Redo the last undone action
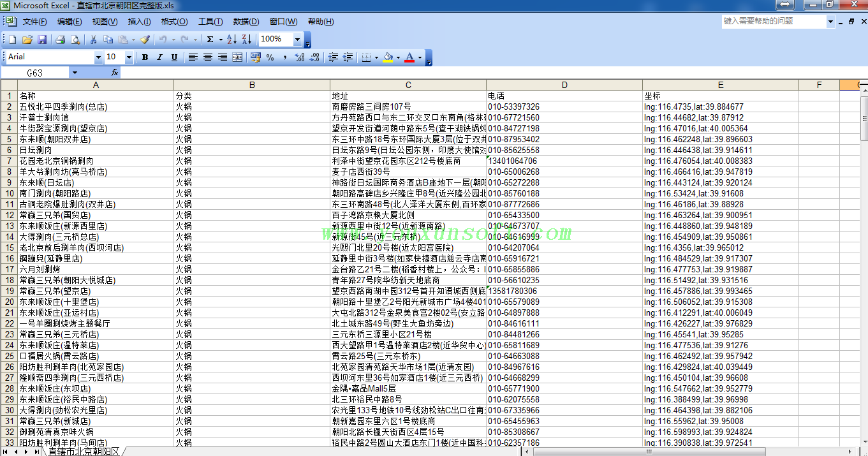Viewport: 868px width, 456px height. click(x=185, y=40)
